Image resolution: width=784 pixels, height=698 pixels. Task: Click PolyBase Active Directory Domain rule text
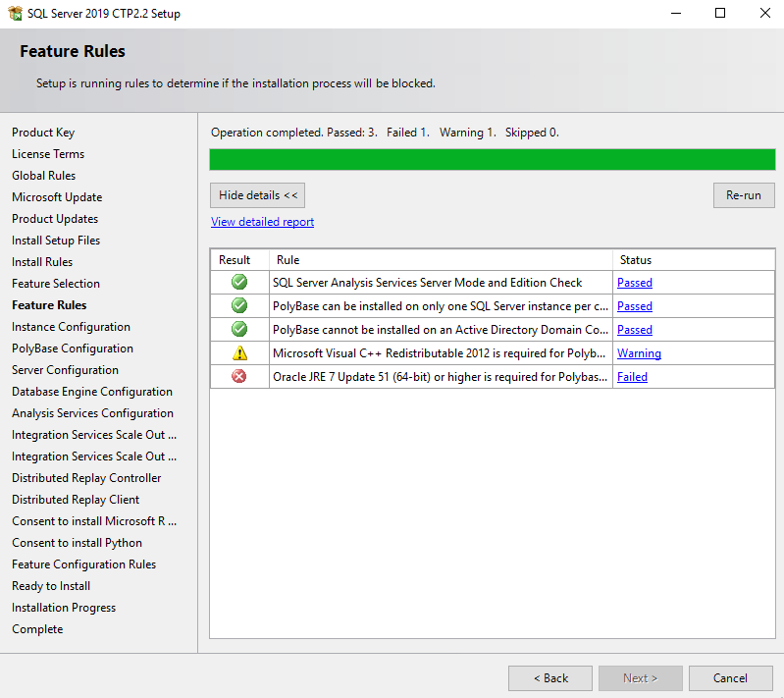(441, 330)
